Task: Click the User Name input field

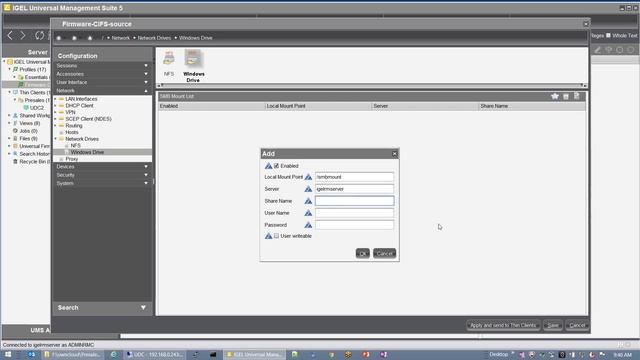Action: [354, 213]
